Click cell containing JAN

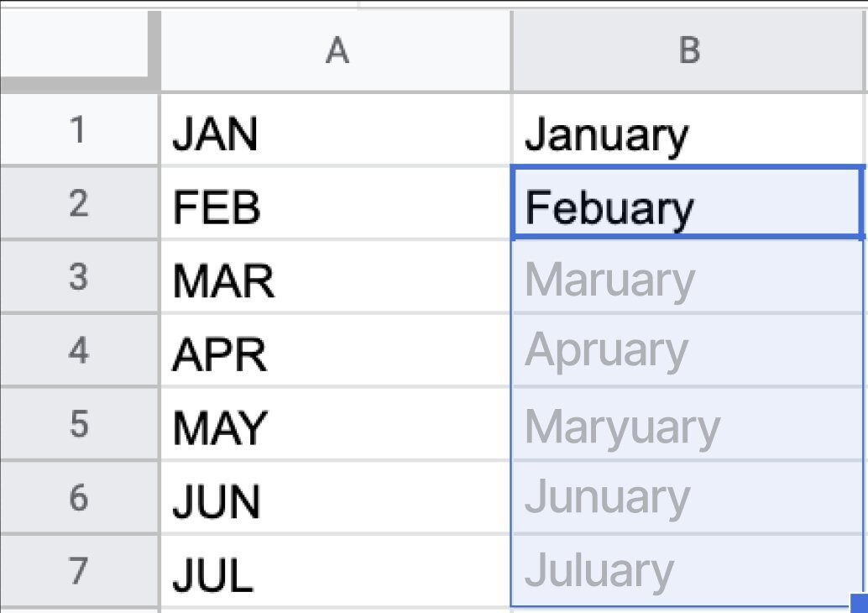click(x=336, y=129)
